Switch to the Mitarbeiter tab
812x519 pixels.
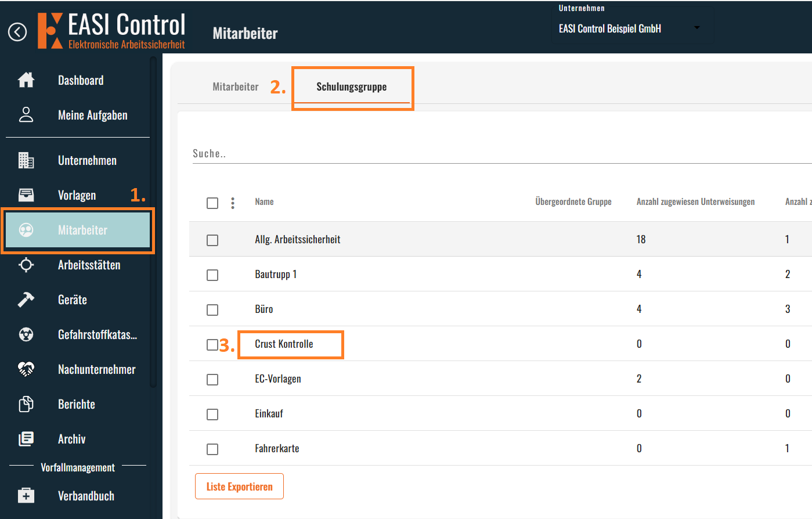point(236,86)
